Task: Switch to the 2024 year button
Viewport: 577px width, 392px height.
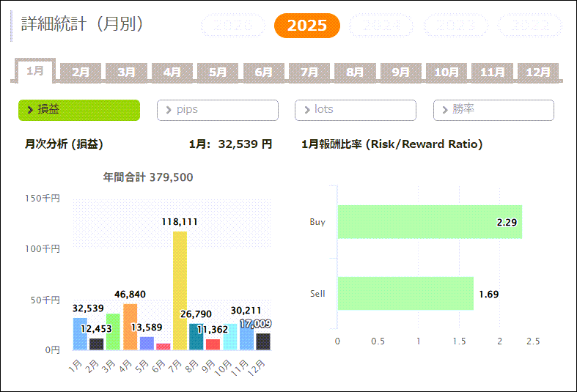Action: click(x=381, y=26)
